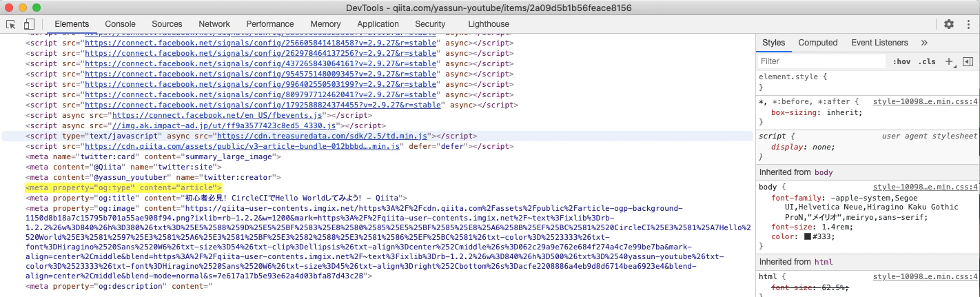The height and width of the screenshot is (297, 980).
Task: Open stylesheet link beside *::before rule
Action: coord(926,101)
